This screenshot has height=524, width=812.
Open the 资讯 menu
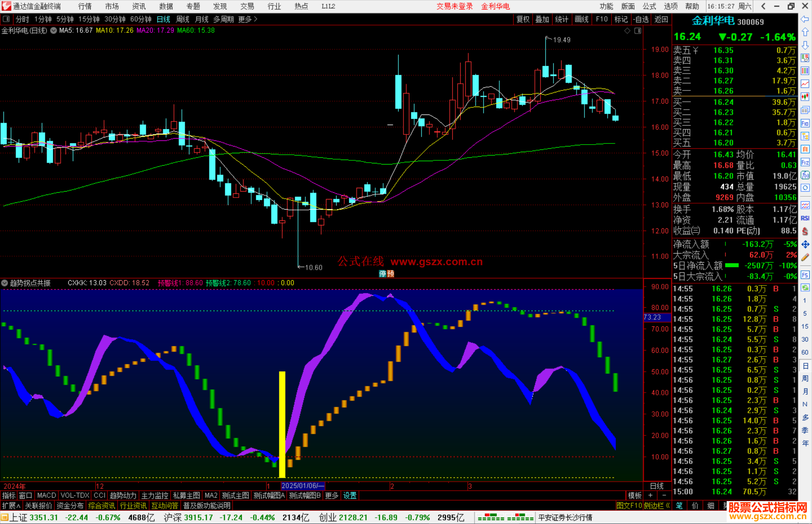(139, 6)
